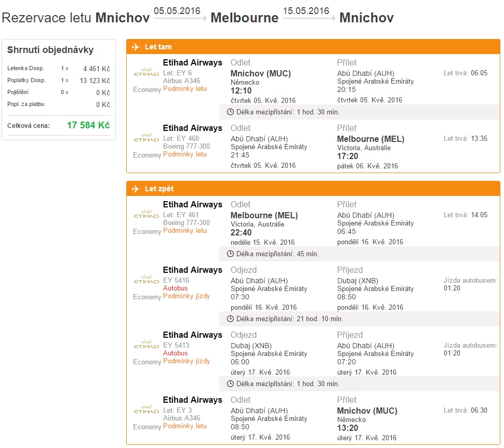Viewport: 504px width, 448px height.
Task: Click the flight number Let: EY 6
Action: pyautogui.click(x=177, y=73)
